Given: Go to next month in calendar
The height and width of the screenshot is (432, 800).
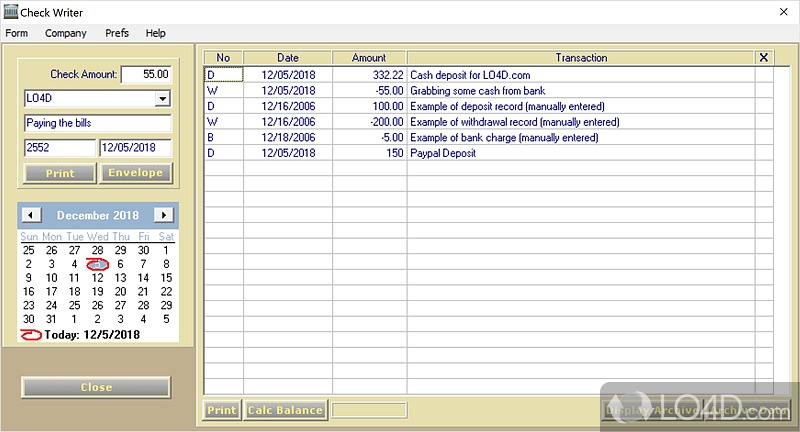Looking at the screenshot, I should [x=163, y=215].
